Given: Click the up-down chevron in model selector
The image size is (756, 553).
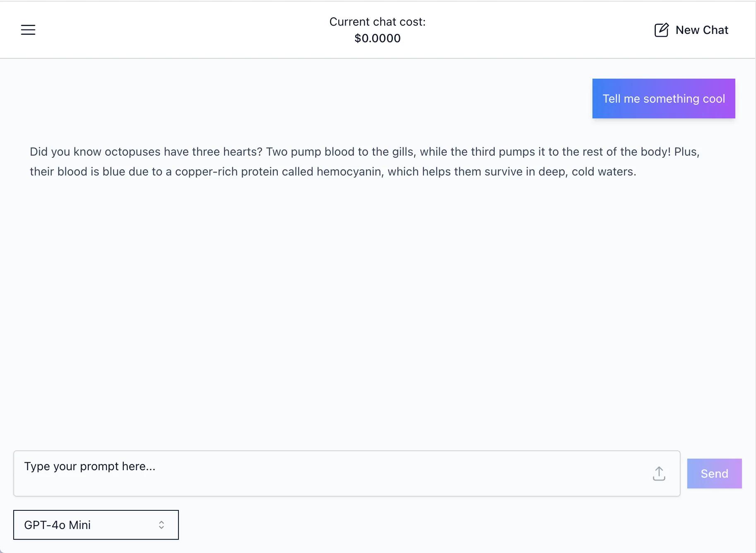Looking at the screenshot, I should point(161,525).
